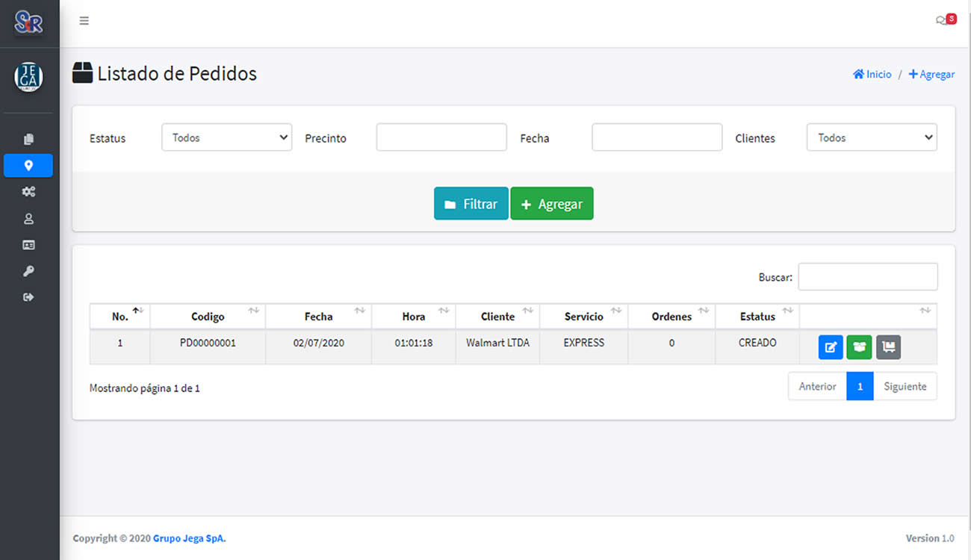Viewport: 971px width, 560px height.
Task: Sort table by Fecha column
Action: 318,317
